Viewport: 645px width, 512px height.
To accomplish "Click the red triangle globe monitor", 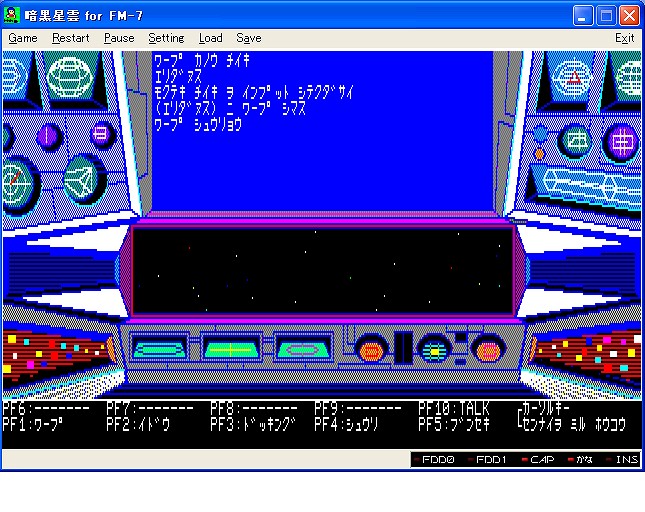I will [x=573, y=77].
